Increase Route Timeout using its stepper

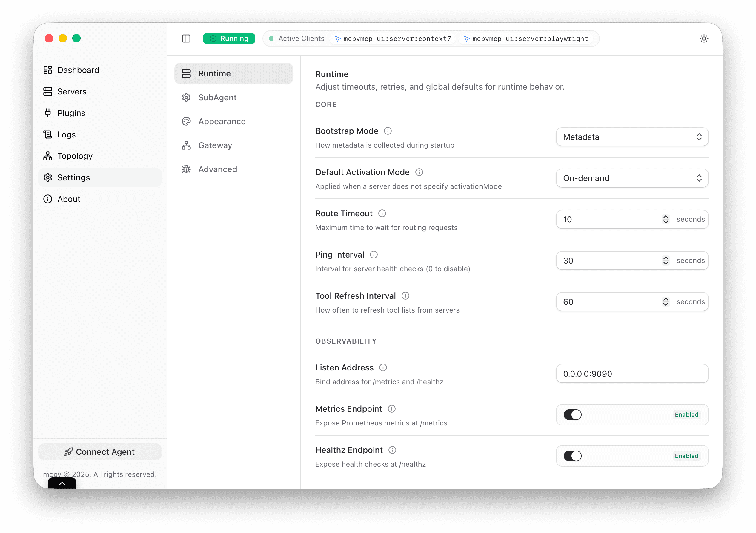(x=666, y=217)
